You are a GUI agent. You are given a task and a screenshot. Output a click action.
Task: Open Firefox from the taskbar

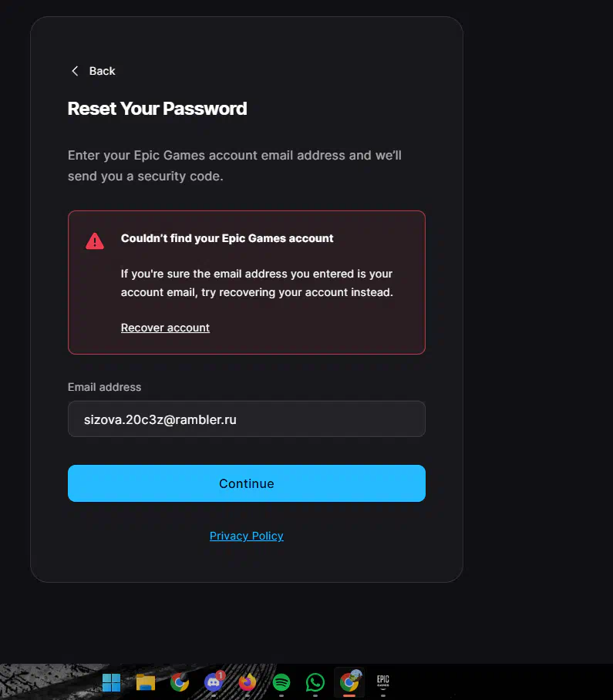click(x=248, y=682)
